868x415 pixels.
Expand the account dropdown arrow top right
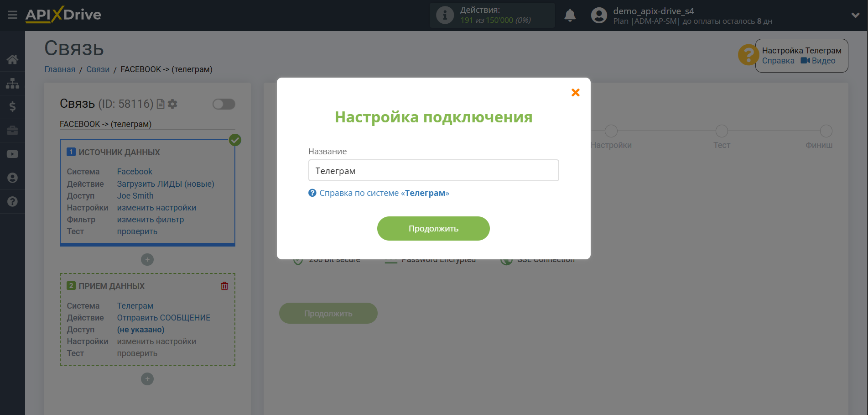pos(854,15)
